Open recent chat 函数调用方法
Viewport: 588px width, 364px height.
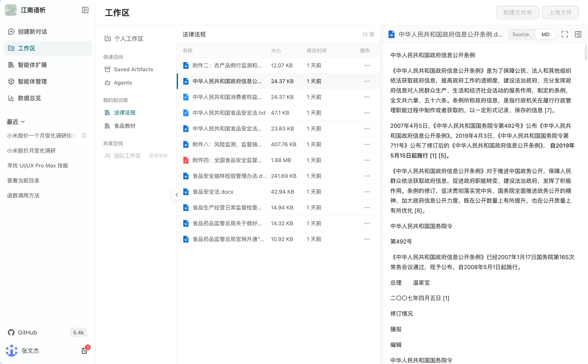tap(23, 196)
